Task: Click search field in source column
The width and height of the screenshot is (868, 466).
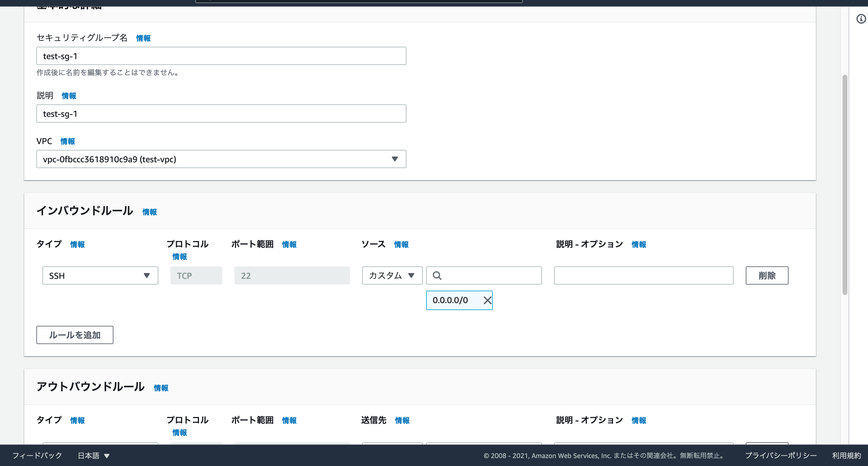Action: click(489, 275)
